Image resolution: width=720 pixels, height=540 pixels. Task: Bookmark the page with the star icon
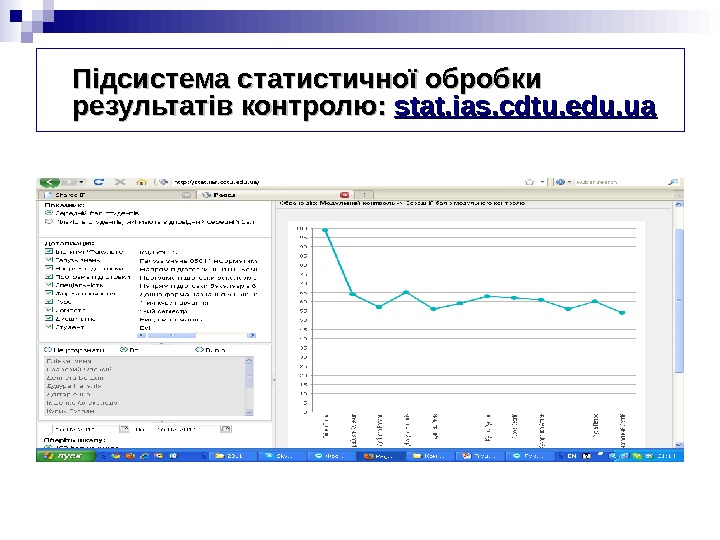click(529, 182)
